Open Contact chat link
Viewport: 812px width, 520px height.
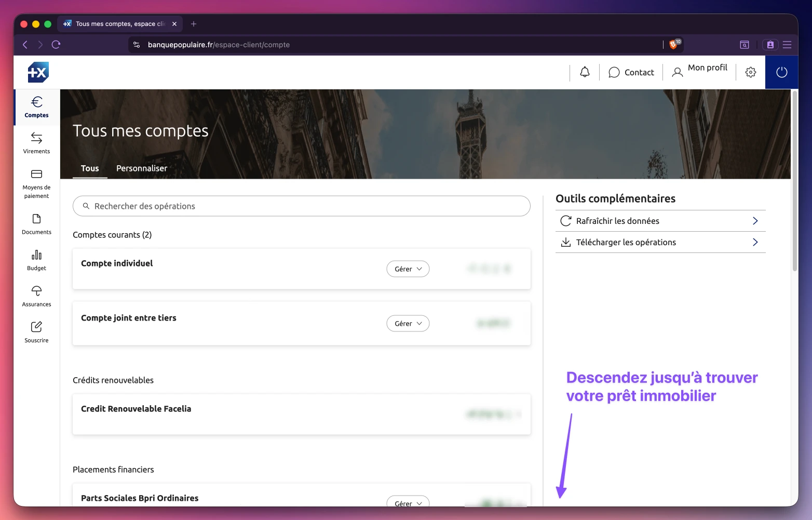coord(631,72)
